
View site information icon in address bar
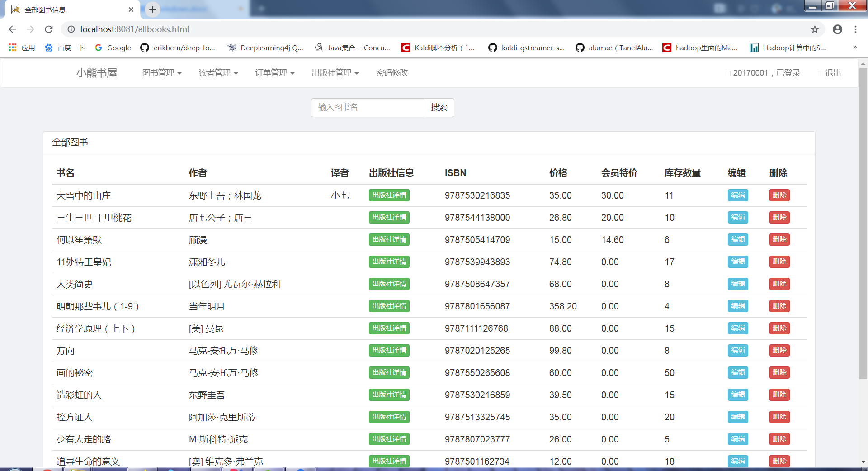click(71, 29)
